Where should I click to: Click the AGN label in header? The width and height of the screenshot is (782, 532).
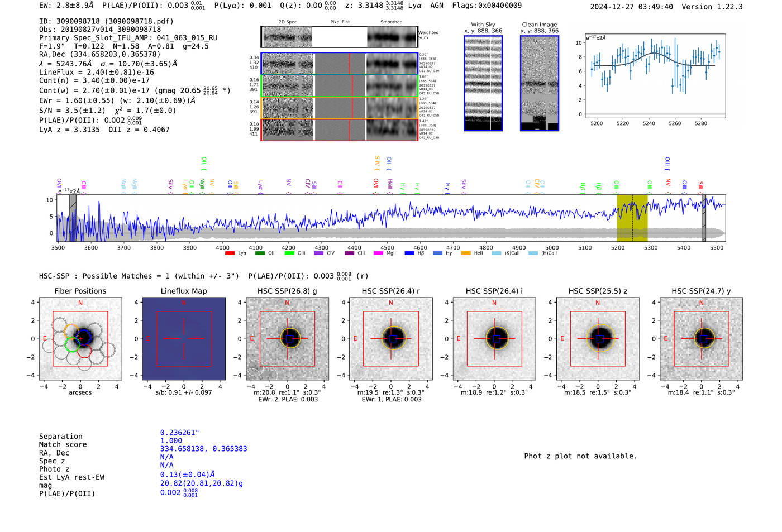pyautogui.click(x=437, y=6)
